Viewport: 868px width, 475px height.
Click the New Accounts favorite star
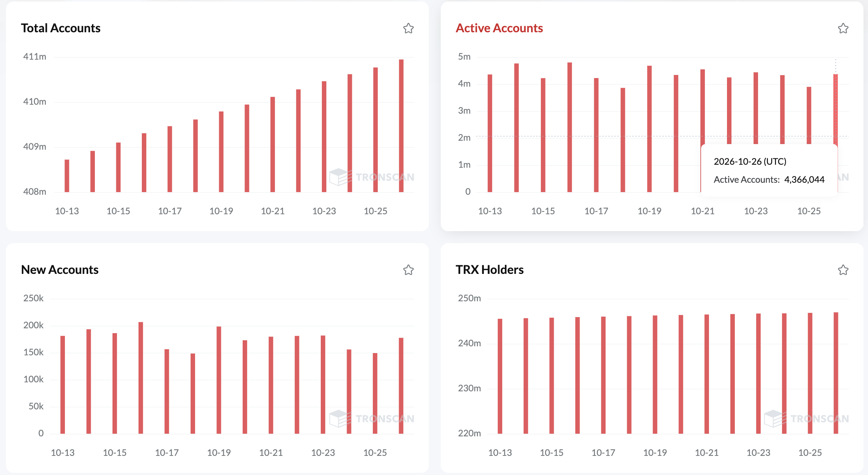click(x=408, y=270)
